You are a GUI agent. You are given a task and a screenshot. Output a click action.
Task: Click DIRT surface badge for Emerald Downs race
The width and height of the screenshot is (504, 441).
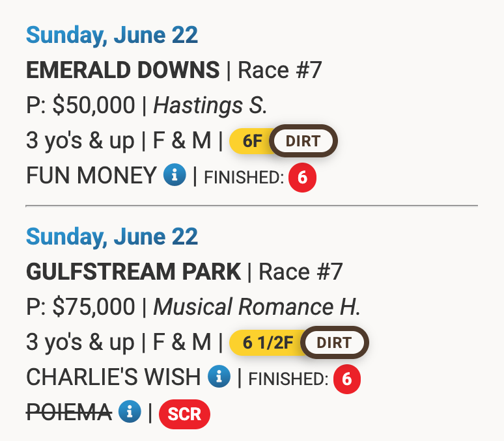pyautogui.click(x=303, y=141)
